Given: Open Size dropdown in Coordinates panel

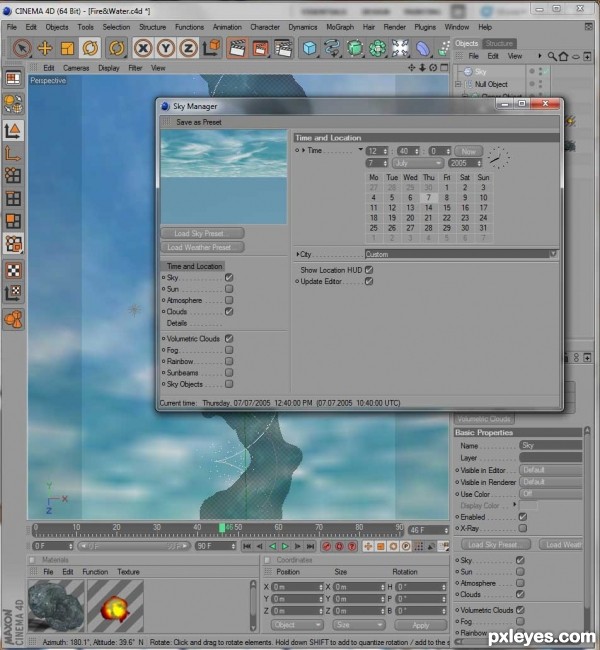Looking at the screenshot, I should (359, 625).
